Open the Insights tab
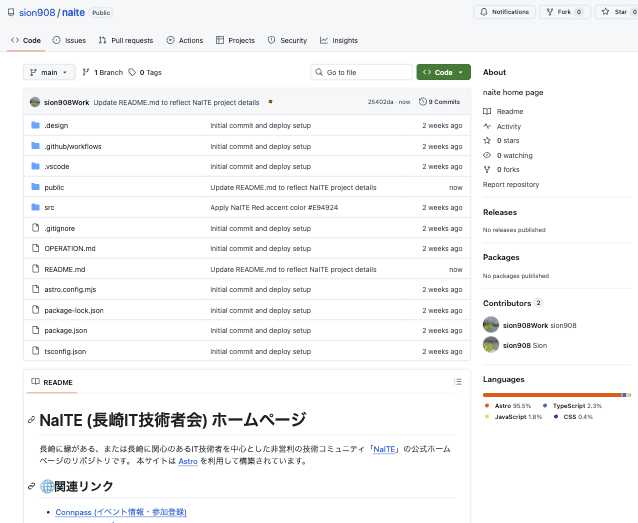 [x=339, y=40]
